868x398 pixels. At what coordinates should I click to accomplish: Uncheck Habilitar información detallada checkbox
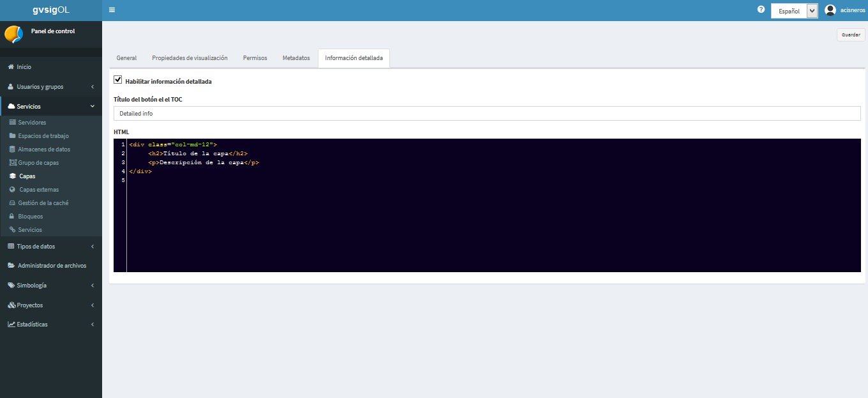coord(117,80)
